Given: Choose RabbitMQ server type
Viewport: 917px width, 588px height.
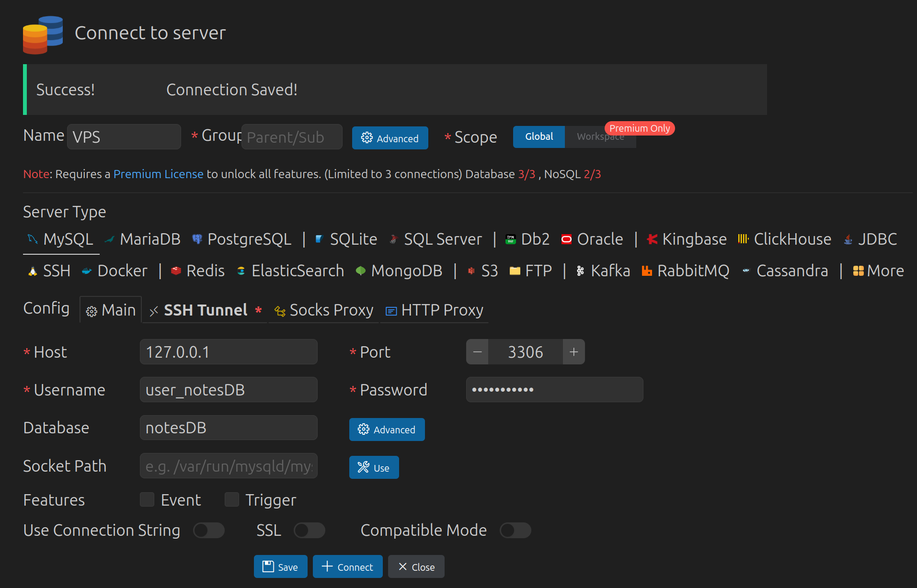Looking at the screenshot, I should pos(686,271).
